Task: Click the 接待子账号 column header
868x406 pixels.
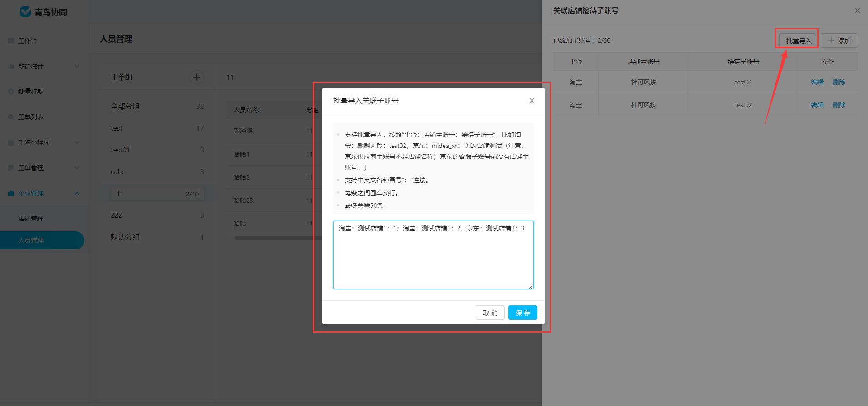Action: pyautogui.click(x=743, y=62)
